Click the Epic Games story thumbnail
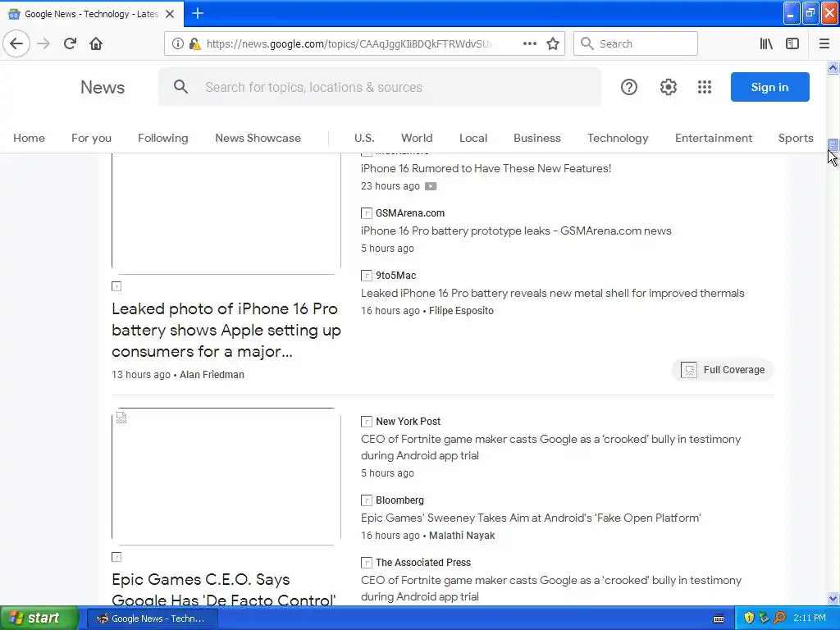 pos(226,477)
